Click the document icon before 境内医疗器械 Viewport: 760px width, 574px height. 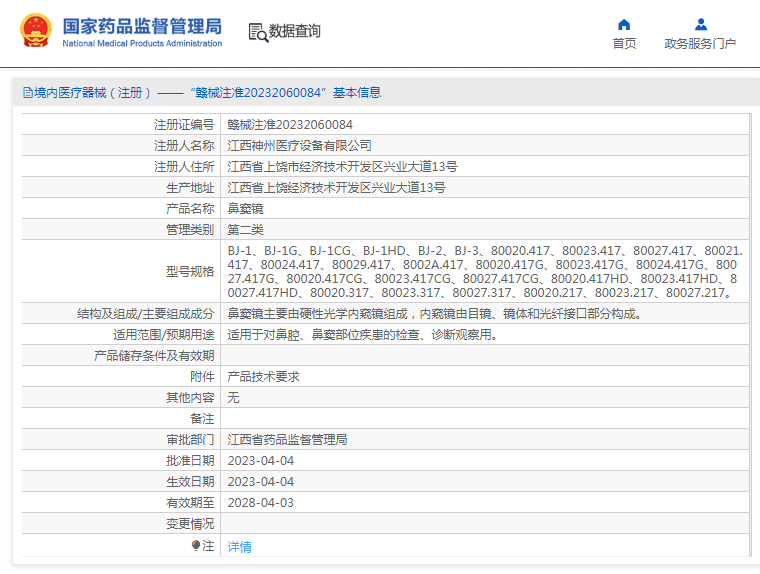click(x=28, y=93)
